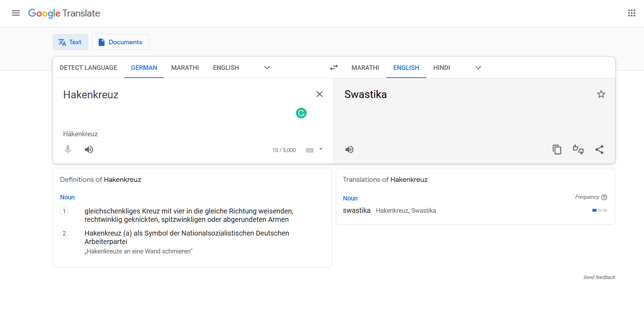Open the Frequency help icon
The height and width of the screenshot is (310, 644).
point(604,197)
